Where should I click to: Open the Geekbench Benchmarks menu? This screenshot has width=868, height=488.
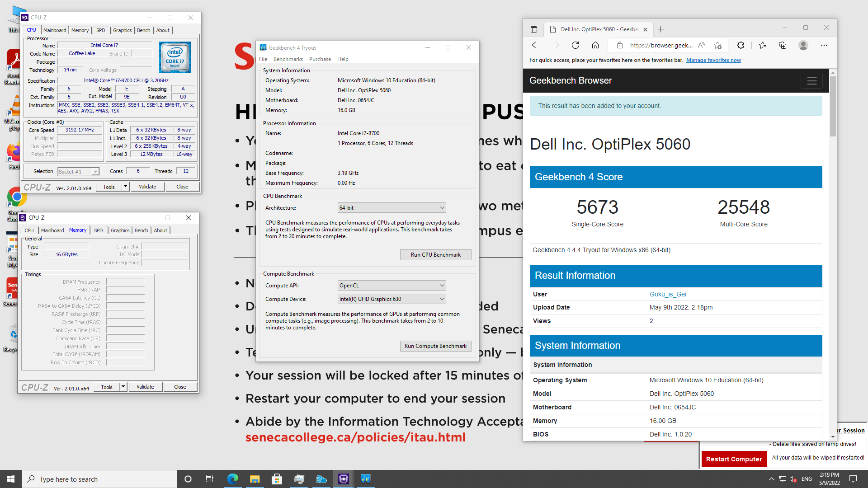click(288, 59)
